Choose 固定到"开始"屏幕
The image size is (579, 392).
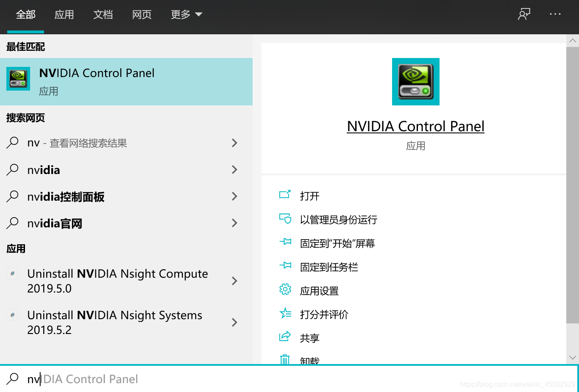click(x=338, y=243)
